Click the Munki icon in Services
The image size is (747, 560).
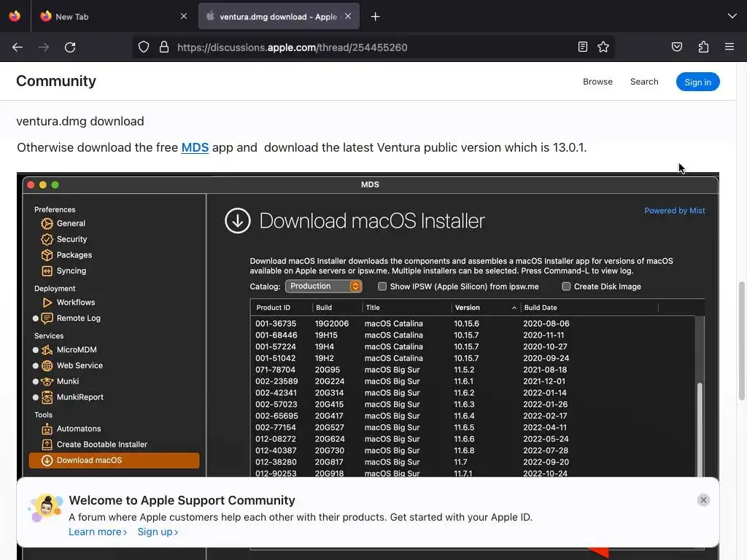pyautogui.click(x=47, y=381)
